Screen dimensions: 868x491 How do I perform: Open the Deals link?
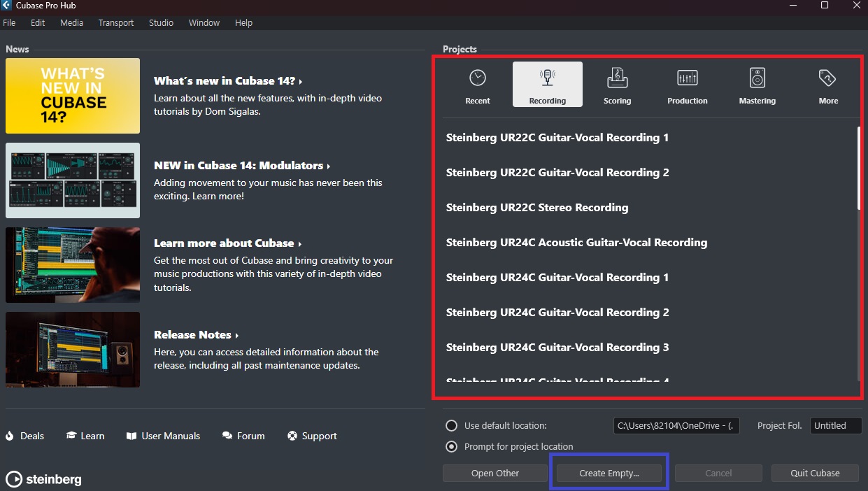(32, 436)
